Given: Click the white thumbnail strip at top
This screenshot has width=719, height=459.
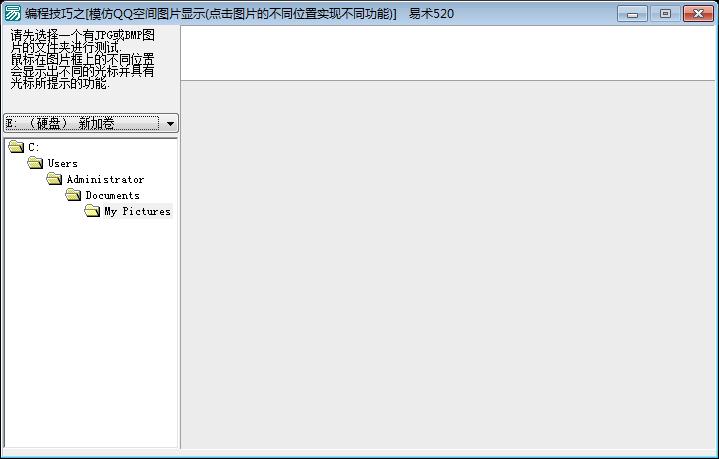Looking at the screenshot, I should (447, 52).
